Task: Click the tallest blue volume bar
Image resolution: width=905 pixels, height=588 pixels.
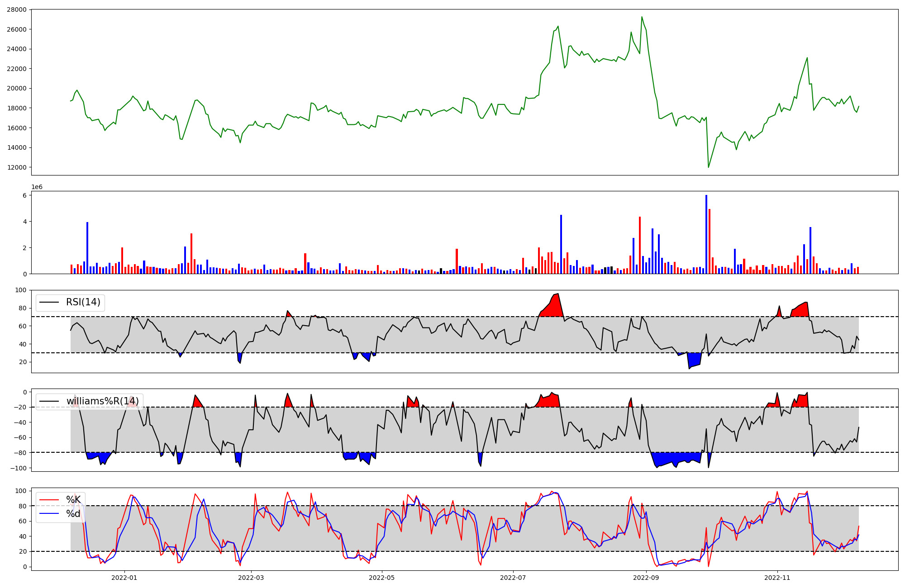Action: [x=706, y=235]
